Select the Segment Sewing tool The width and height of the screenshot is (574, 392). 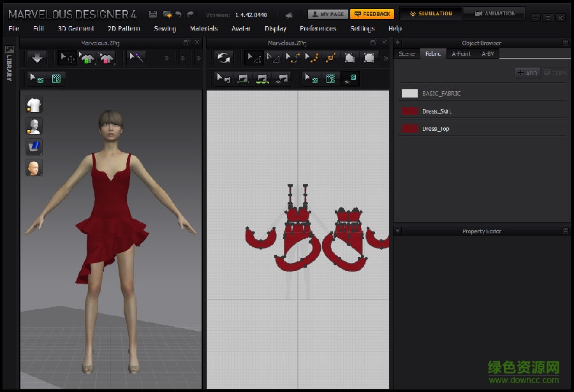[244, 77]
